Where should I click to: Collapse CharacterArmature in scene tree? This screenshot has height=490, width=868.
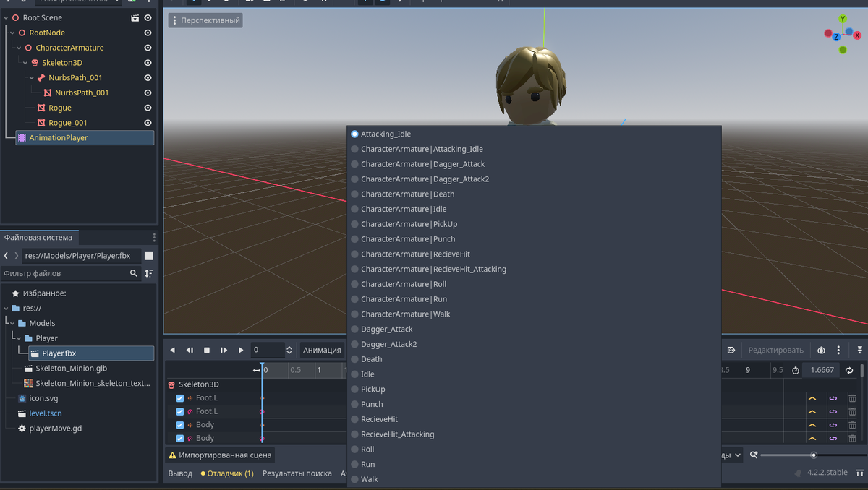coord(19,48)
